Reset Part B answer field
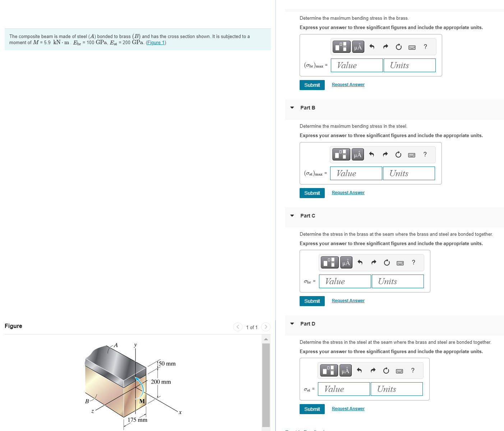Image resolution: width=504 pixels, height=431 pixels. click(398, 154)
